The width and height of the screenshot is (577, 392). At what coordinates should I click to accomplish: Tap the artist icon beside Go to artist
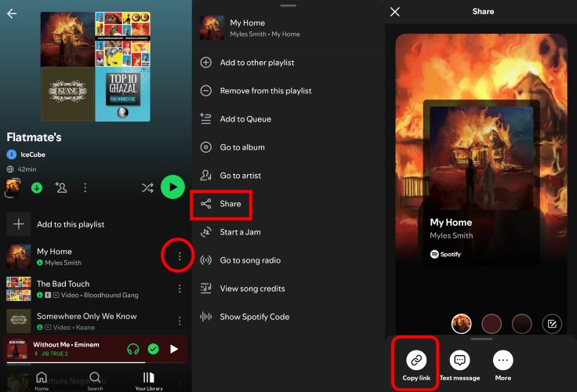click(x=205, y=175)
